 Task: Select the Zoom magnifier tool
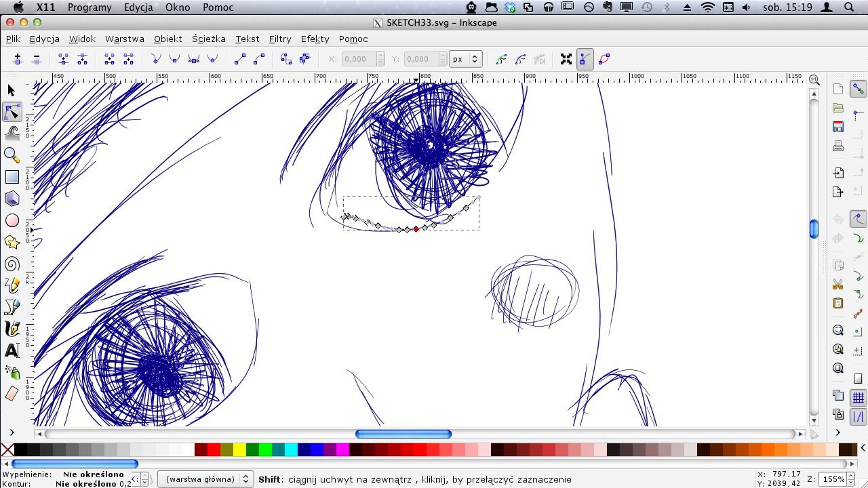pyautogui.click(x=12, y=155)
